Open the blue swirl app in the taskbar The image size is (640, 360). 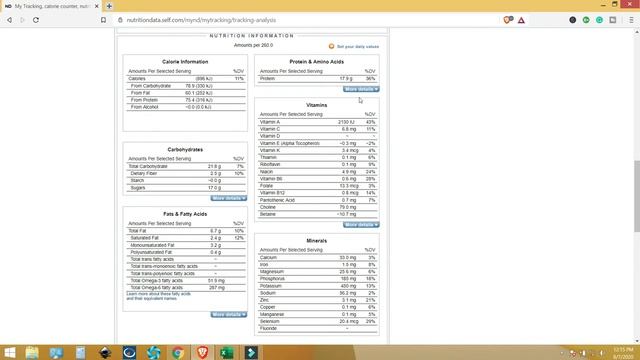click(x=154, y=353)
